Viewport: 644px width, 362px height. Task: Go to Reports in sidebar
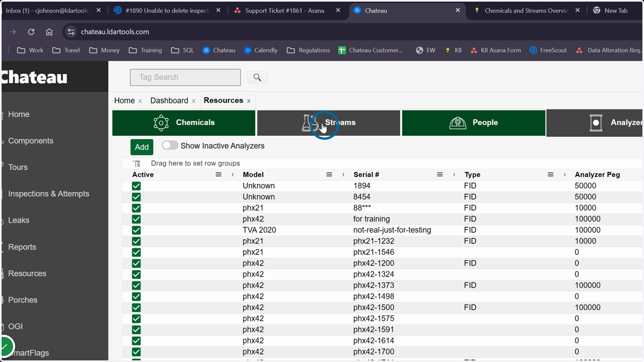pyautogui.click(x=22, y=247)
